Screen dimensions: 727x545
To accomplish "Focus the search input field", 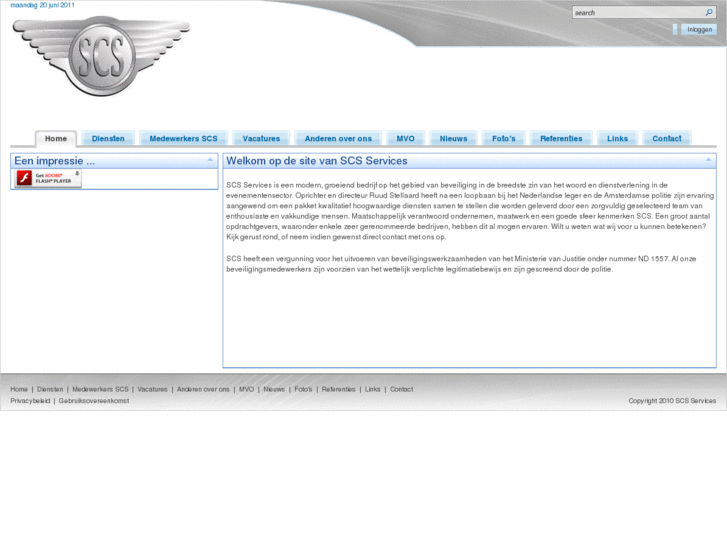I will pyautogui.click(x=639, y=13).
